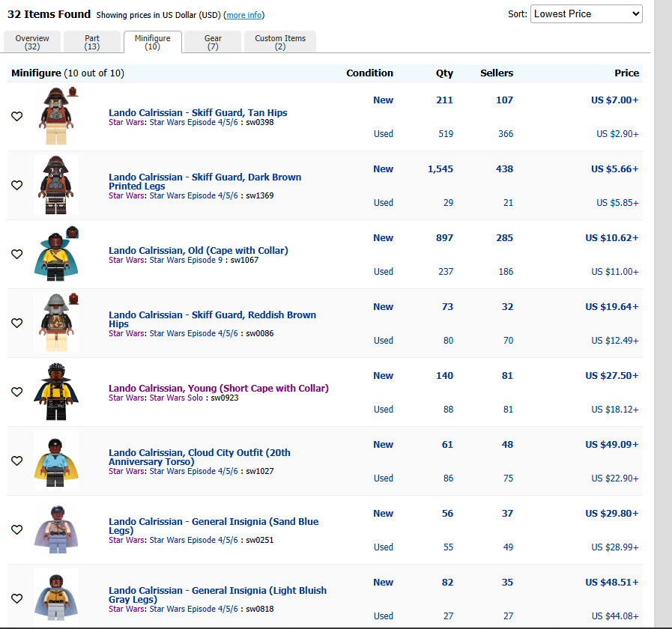The width and height of the screenshot is (672, 629).
Task: Open General Insignia (Light Bluish Gray Legs) link
Action: coord(217,595)
